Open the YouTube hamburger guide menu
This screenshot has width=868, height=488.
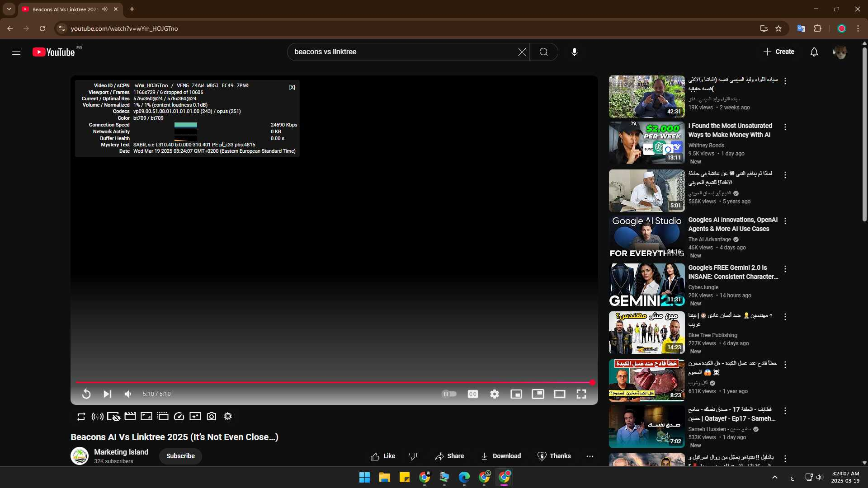[16, 52]
